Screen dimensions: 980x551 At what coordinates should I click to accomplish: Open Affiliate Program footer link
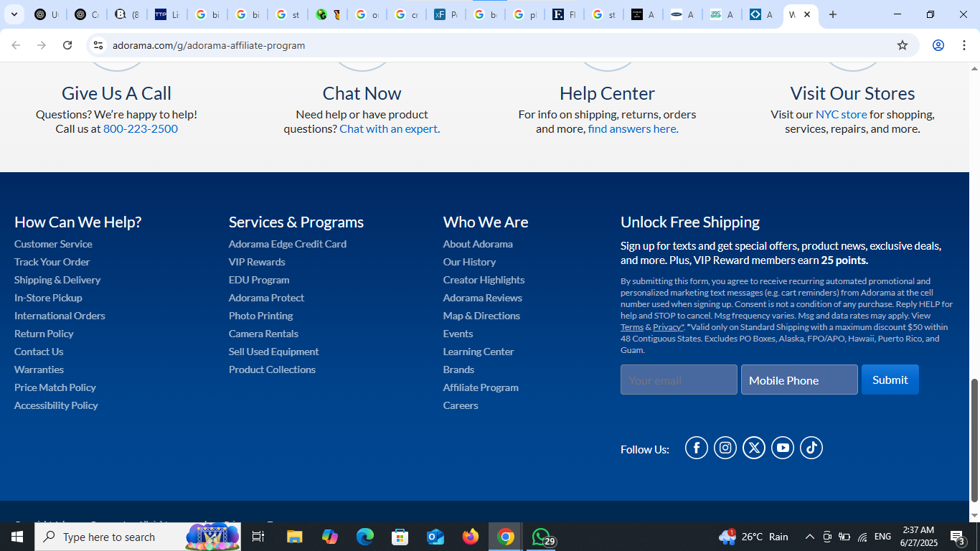coord(481,387)
